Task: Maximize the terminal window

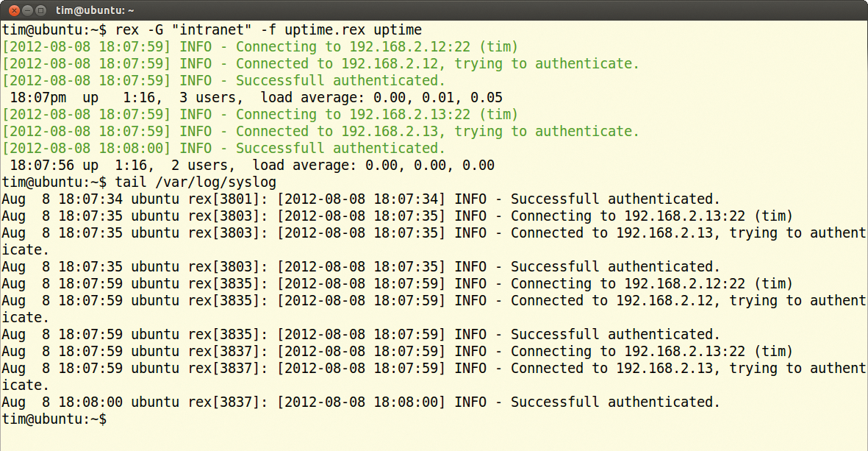Action: (x=40, y=10)
